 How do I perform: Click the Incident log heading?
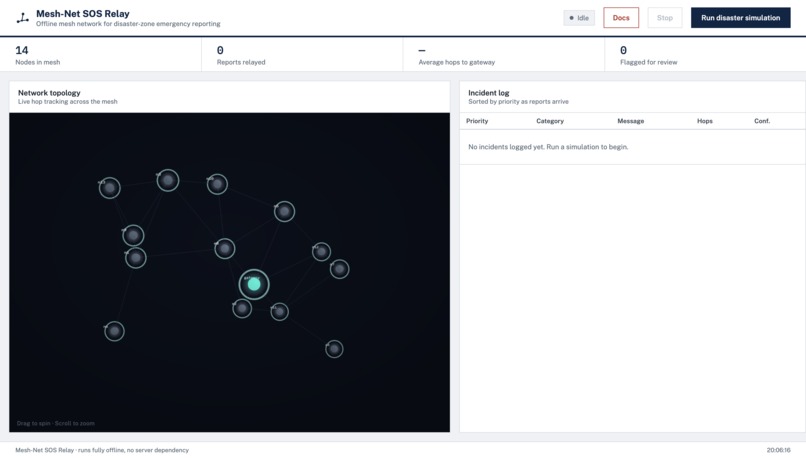pos(489,93)
